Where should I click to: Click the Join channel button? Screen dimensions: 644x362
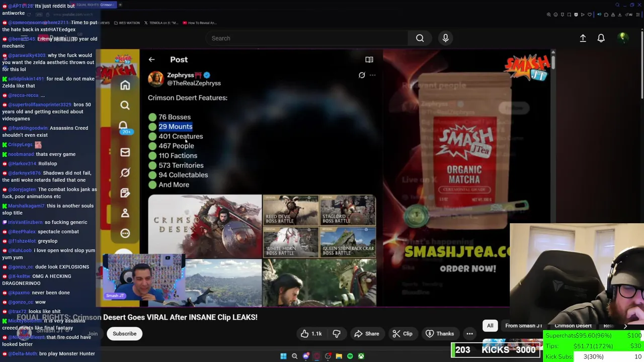pos(93,334)
